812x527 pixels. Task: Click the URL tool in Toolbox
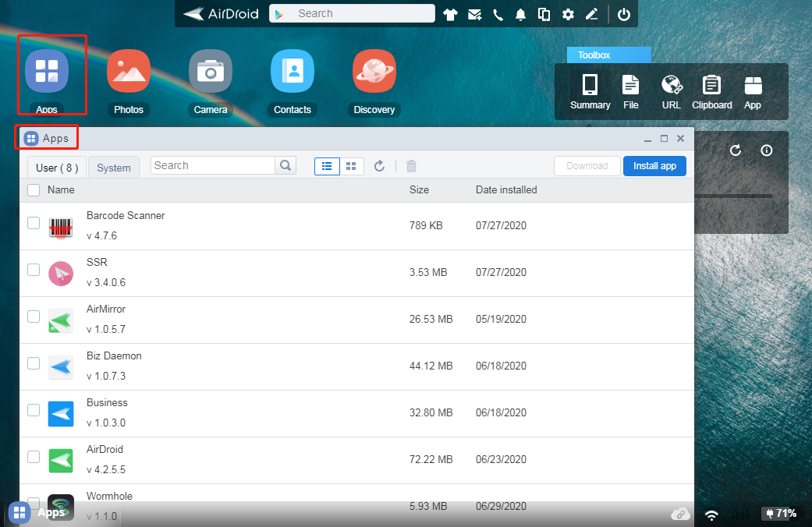pos(672,91)
